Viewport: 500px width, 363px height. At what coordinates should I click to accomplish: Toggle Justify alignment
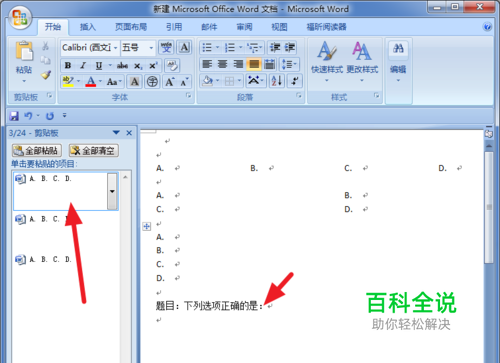[x=254, y=64]
